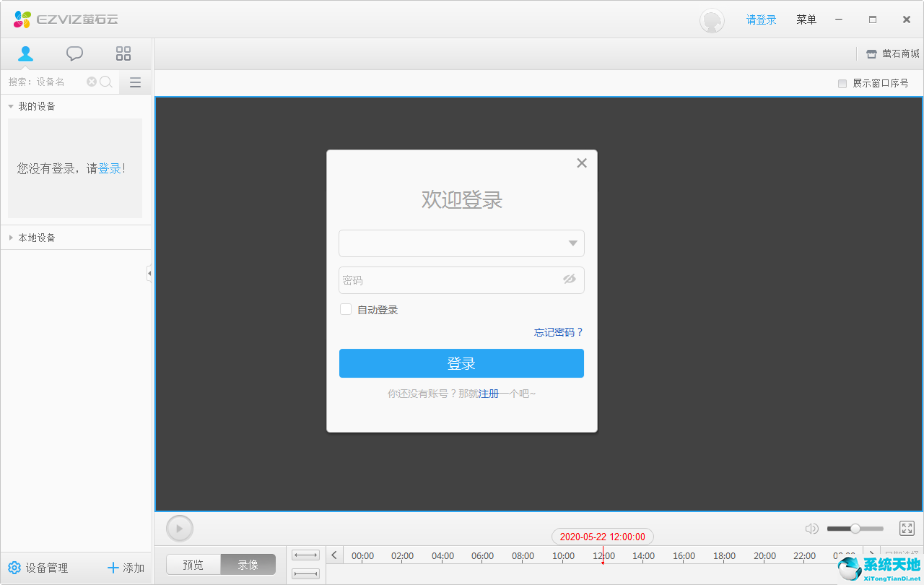Enable the 自动登录 checkbox
The width and height of the screenshot is (924, 585).
[346, 310]
